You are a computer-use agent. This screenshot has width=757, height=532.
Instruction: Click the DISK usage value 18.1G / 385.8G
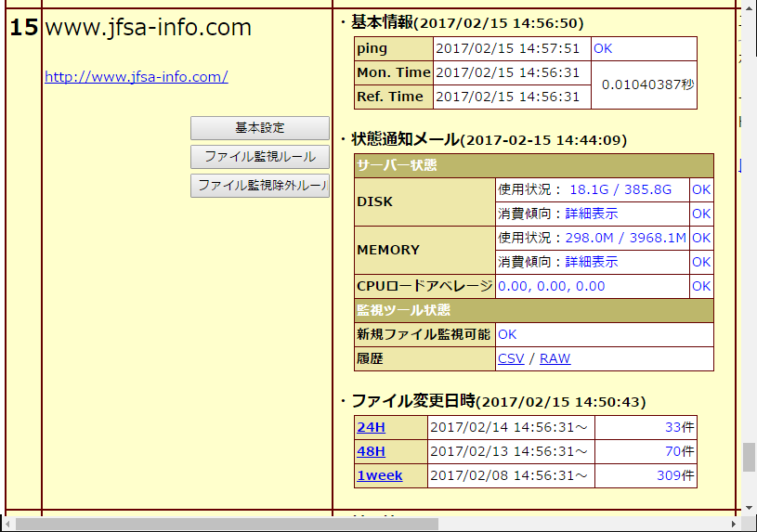tap(620, 189)
